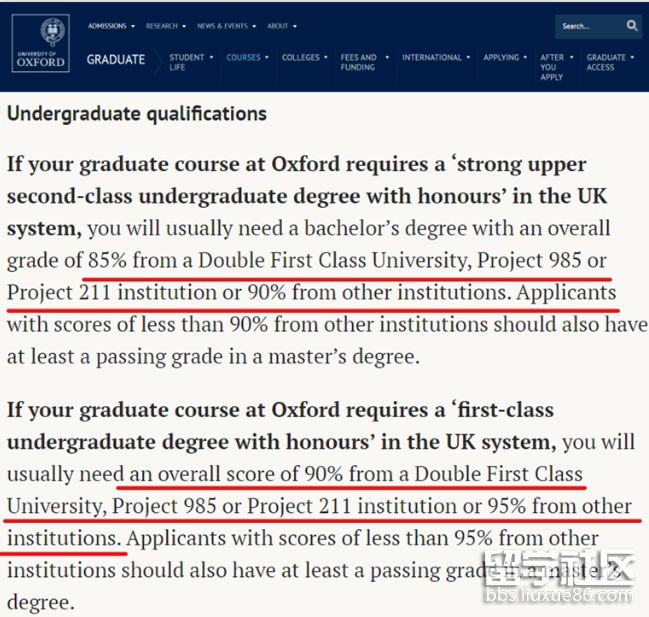Click the watermark logo at bottom right
649x617 pixels.
tap(560, 578)
